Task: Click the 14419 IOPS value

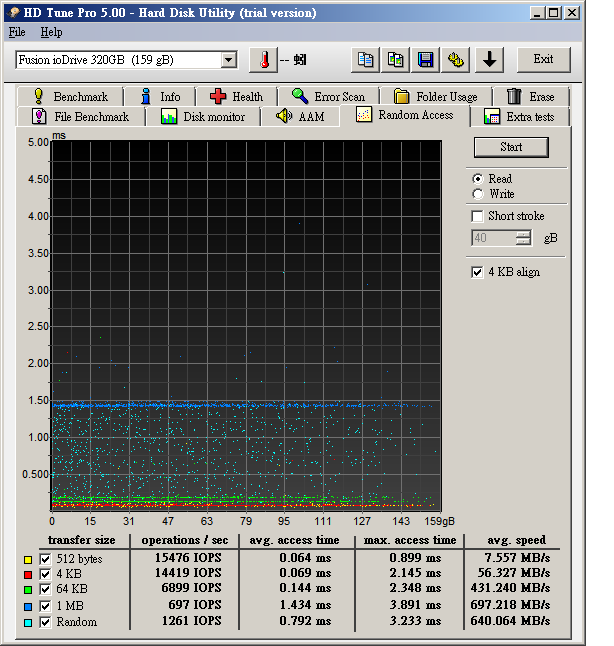Action: [x=188, y=573]
